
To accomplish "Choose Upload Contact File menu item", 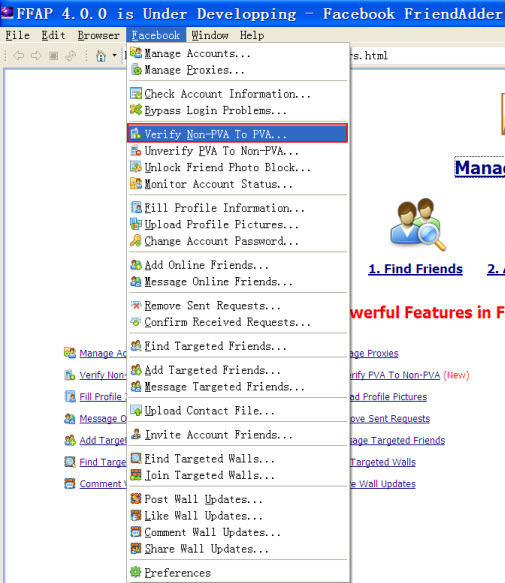I will point(238,410).
